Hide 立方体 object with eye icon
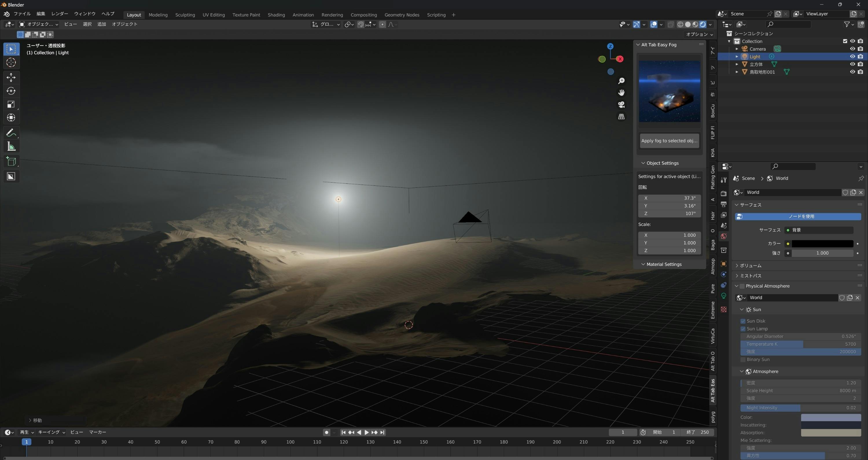The height and width of the screenshot is (460, 868). (x=852, y=64)
